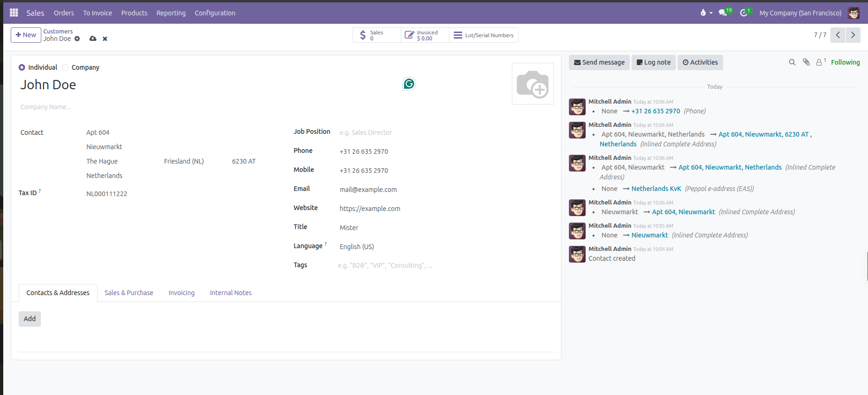Click the Job Position input field

(446, 132)
